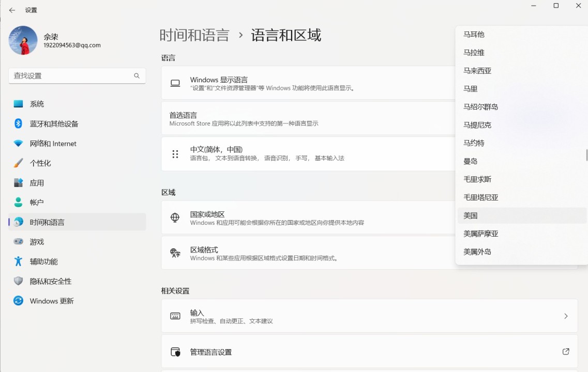The width and height of the screenshot is (588, 372).
Task: Click the search settings input field
Action: (x=77, y=75)
